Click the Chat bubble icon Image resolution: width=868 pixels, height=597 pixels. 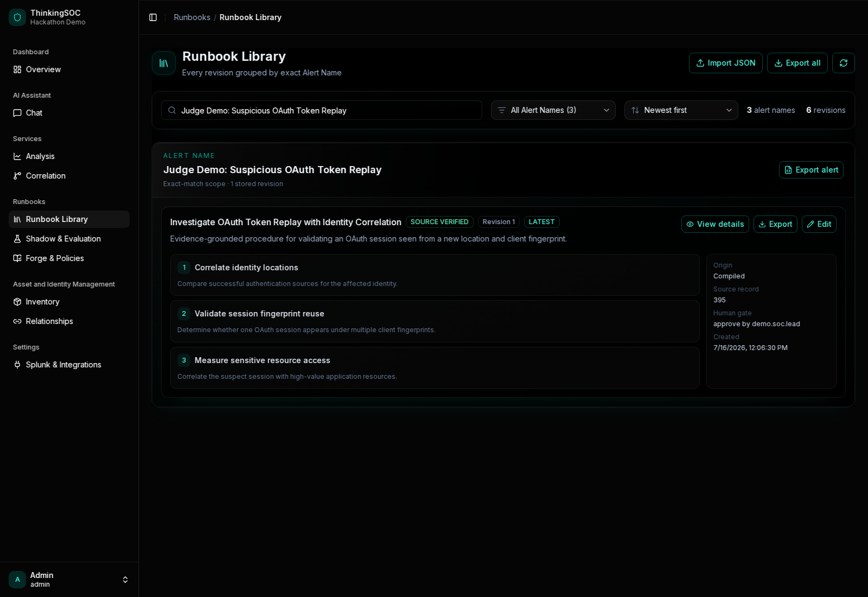(17, 113)
